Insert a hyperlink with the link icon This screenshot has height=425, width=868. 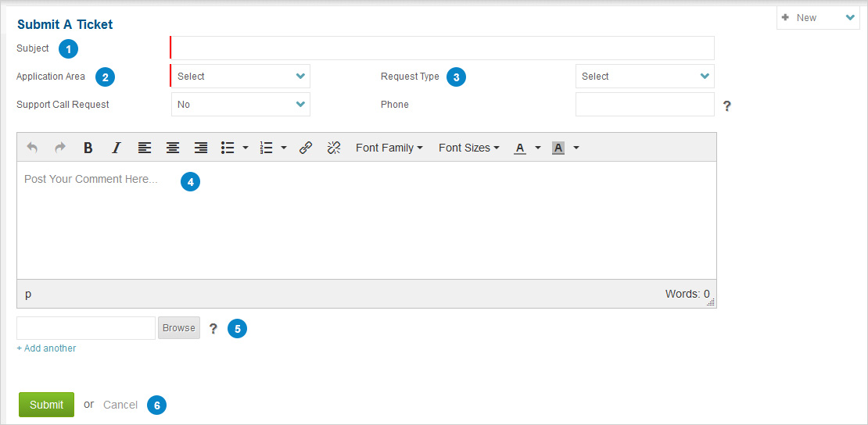[306, 148]
